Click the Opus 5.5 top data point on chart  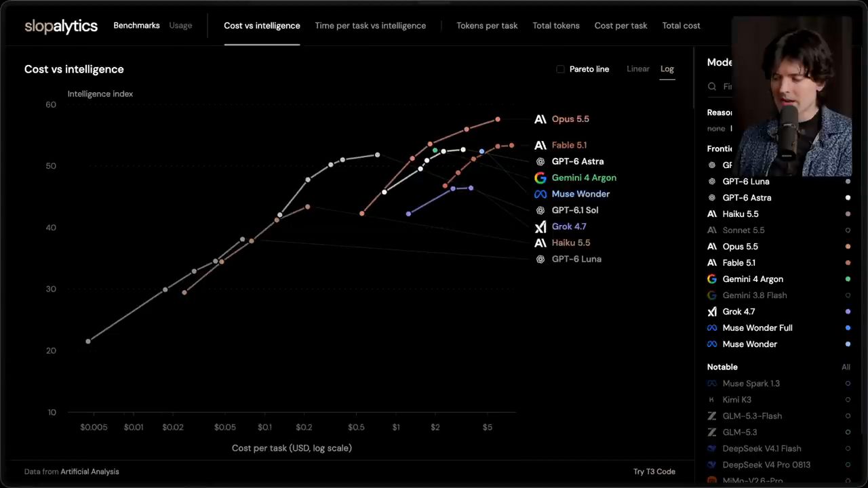pos(498,119)
